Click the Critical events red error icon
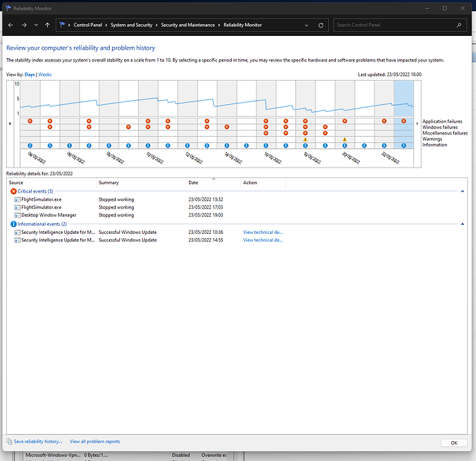 tap(13, 191)
